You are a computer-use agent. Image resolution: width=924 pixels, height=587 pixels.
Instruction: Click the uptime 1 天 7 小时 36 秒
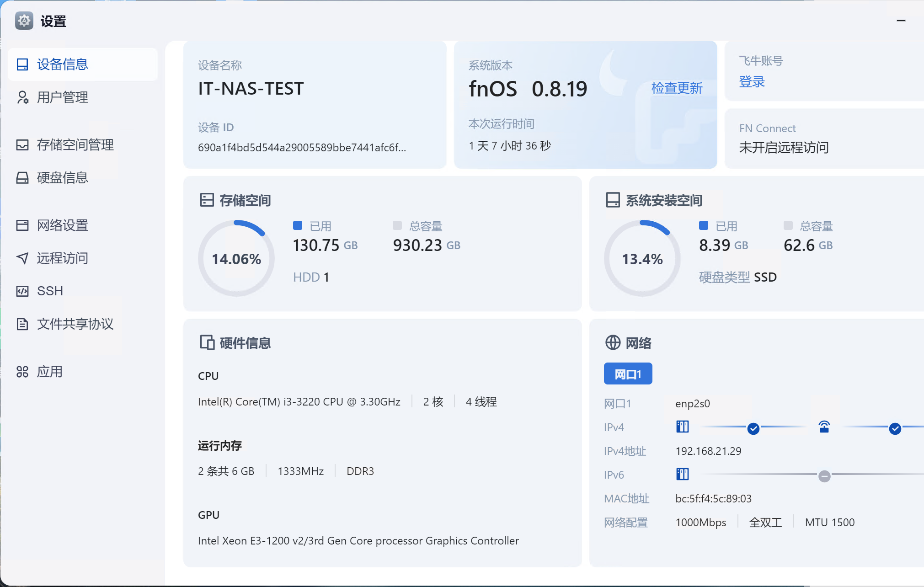pyautogui.click(x=510, y=146)
